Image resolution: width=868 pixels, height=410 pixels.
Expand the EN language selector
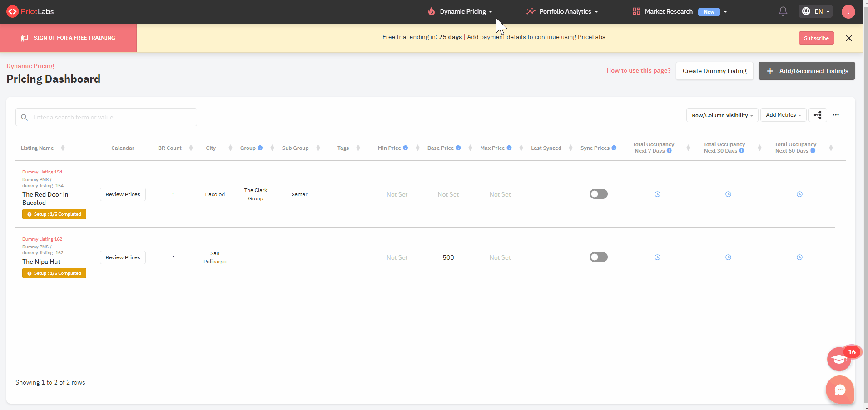(x=815, y=11)
